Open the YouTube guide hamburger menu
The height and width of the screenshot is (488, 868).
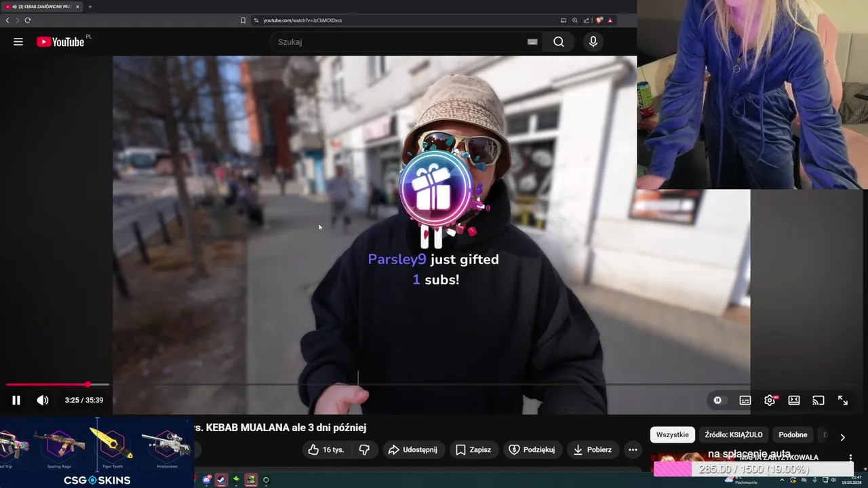(x=18, y=42)
